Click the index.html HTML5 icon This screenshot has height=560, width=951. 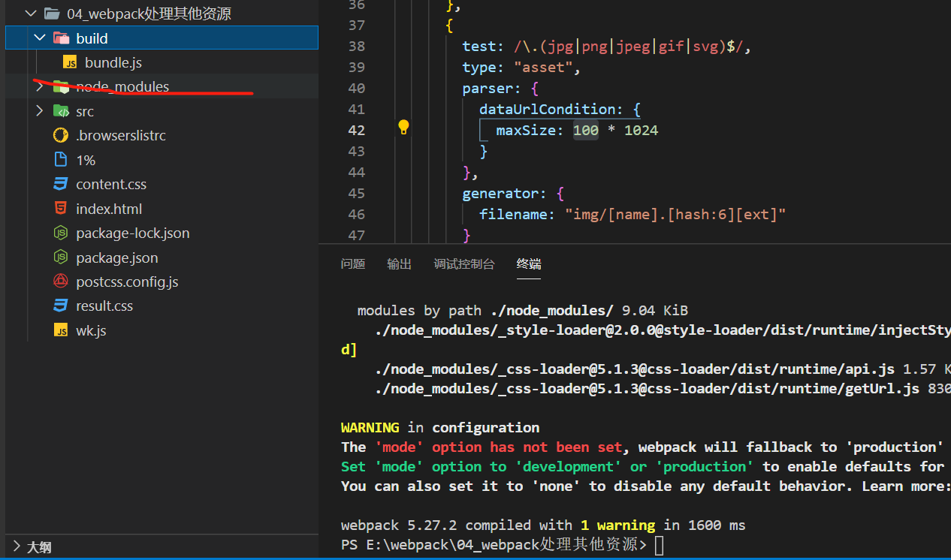pyautogui.click(x=61, y=209)
